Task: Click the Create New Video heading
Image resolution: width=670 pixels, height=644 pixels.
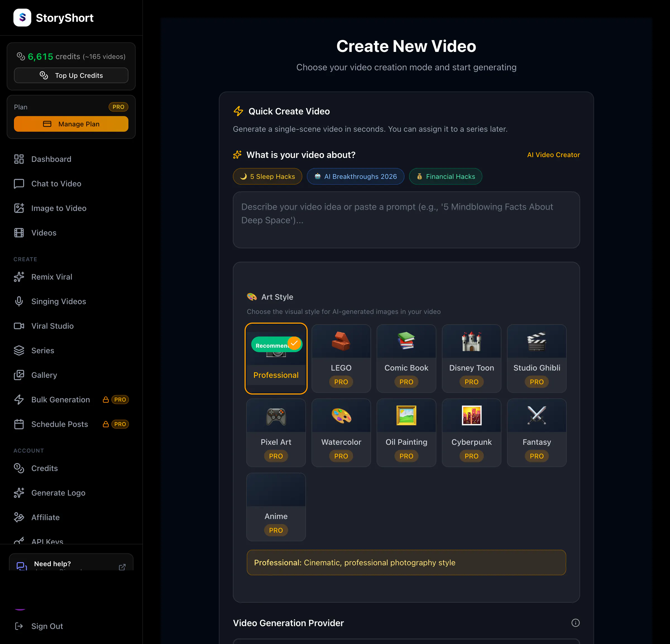Action: (x=406, y=46)
